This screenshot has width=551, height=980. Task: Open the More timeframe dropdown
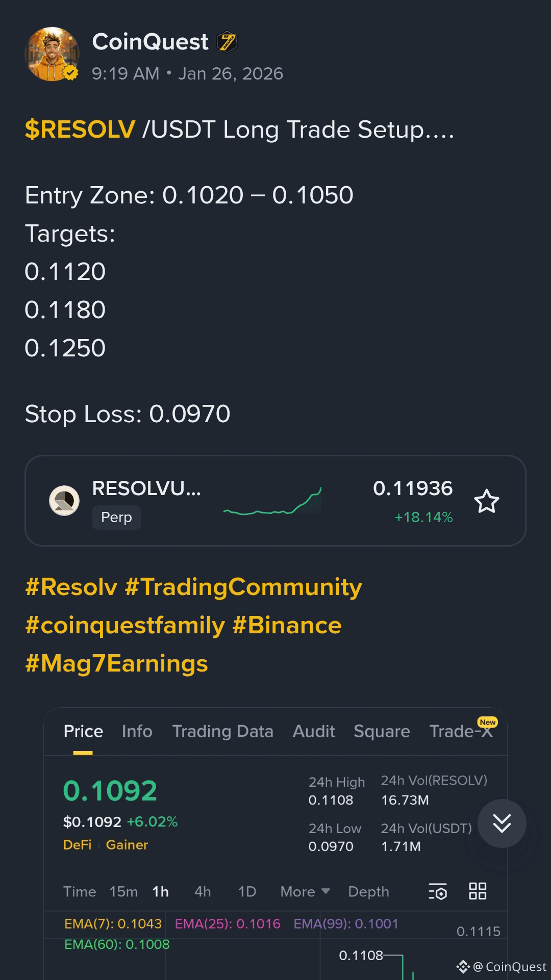tap(304, 892)
